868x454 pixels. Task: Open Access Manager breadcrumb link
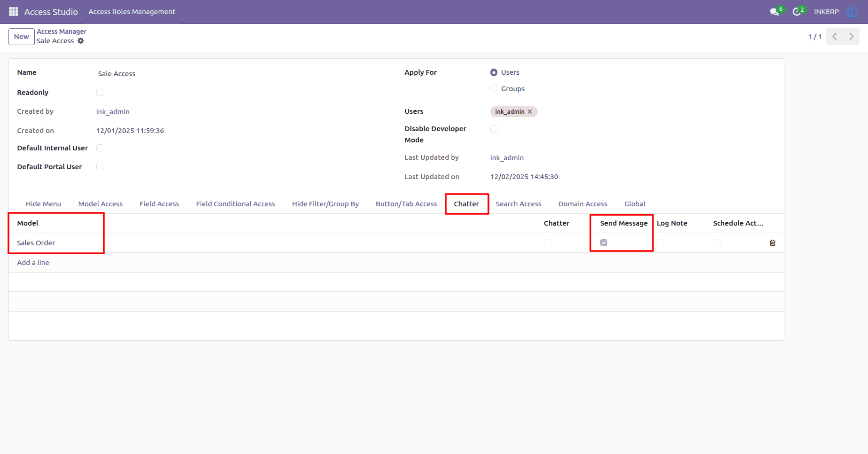(62, 31)
